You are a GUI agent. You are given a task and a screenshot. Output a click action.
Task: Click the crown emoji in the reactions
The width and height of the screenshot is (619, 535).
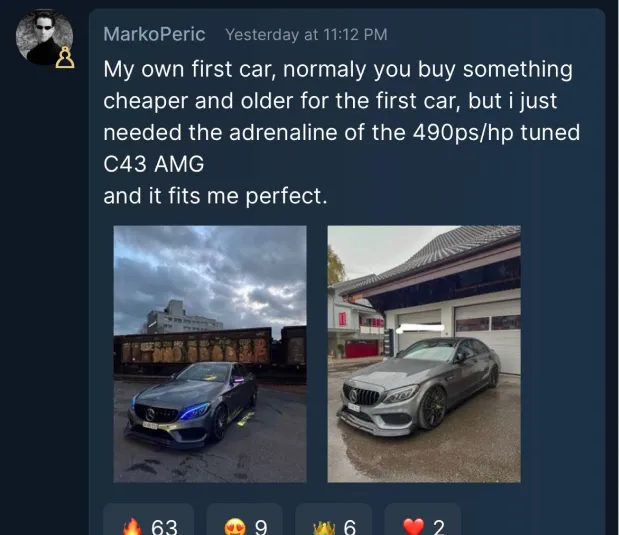coord(322,526)
